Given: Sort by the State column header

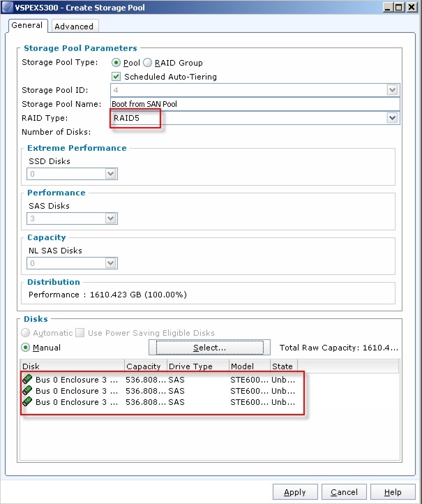Looking at the screenshot, I should (x=284, y=366).
